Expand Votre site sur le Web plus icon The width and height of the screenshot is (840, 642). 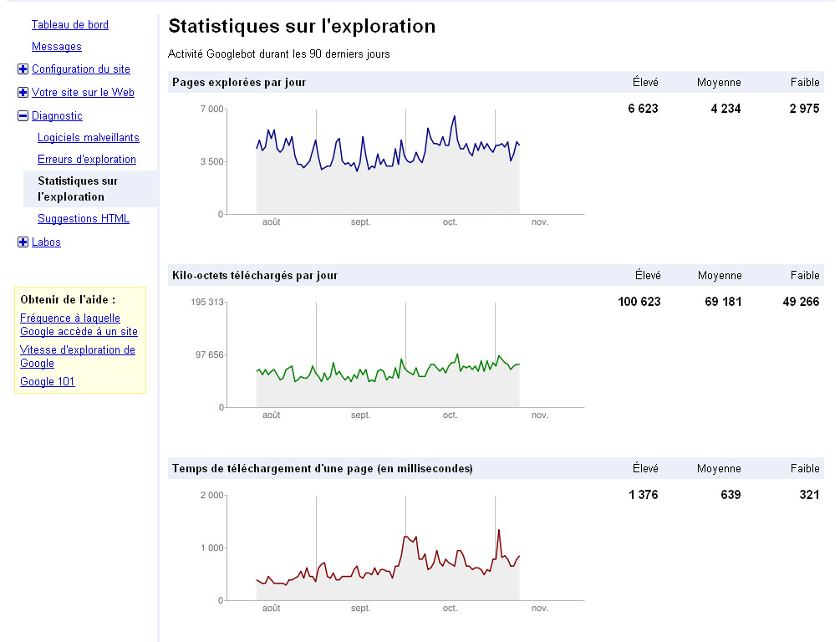click(23, 93)
